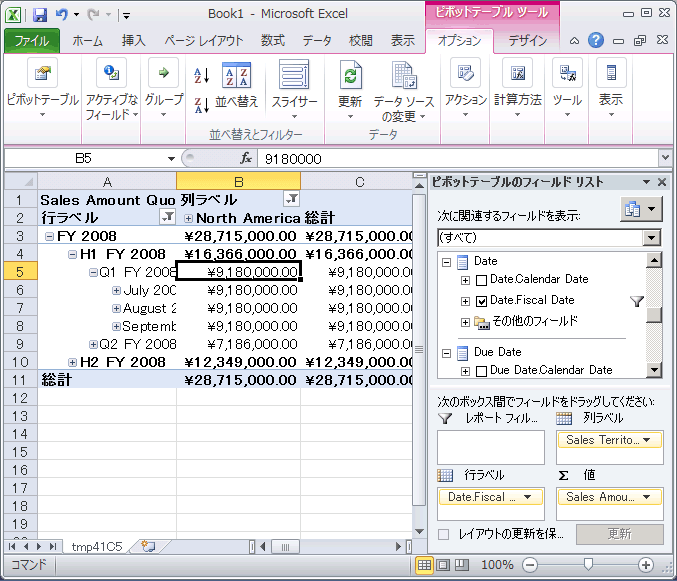Expand その他のフィールド folder
This screenshot has height=581, width=677.
coord(465,322)
